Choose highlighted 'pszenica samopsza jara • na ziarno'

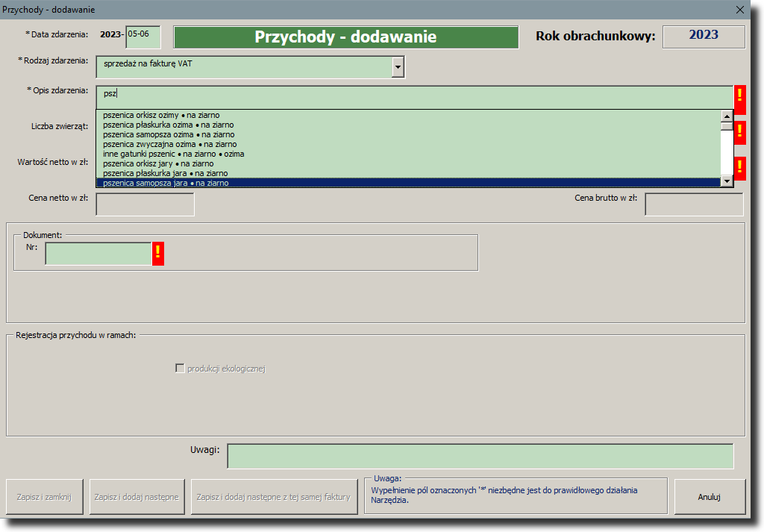(x=166, y=183)
